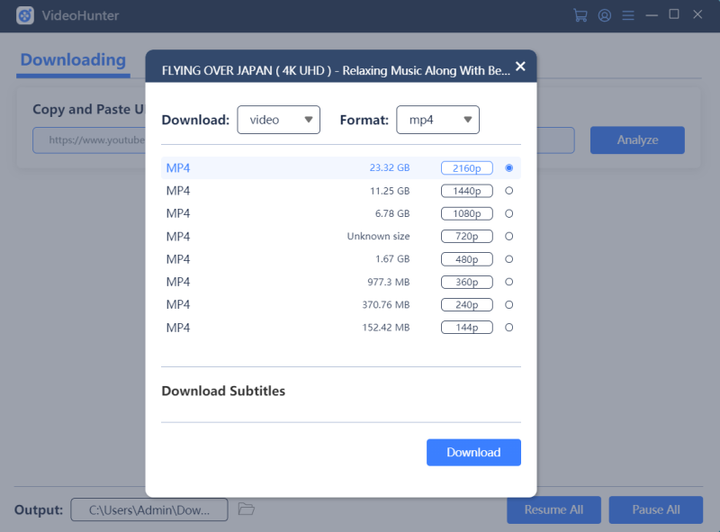Click the YouTube URL input field
The width and height of the screenshot is (720, 532).
point(303,140)
